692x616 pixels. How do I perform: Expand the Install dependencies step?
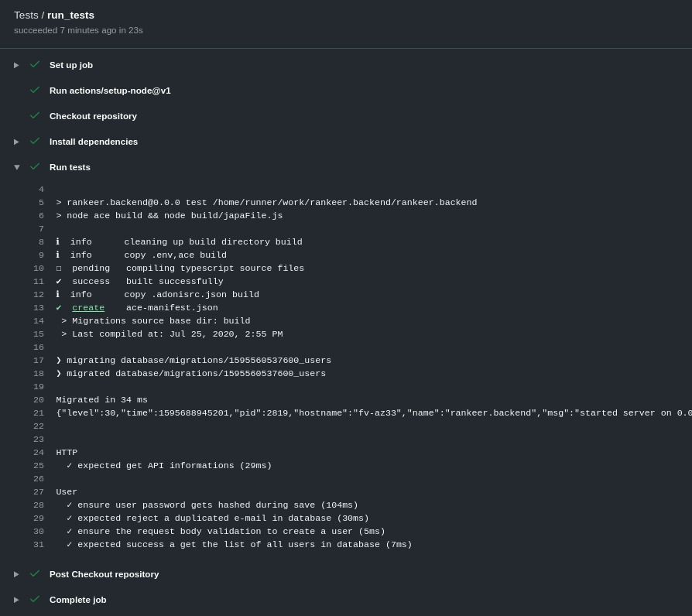pyautogui.click(x=16, y=142)
